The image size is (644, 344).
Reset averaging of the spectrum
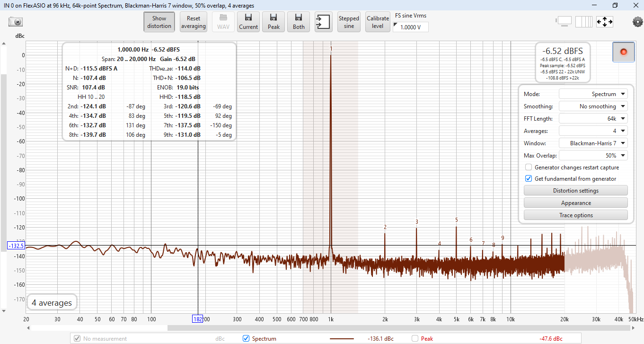(194, 22)
